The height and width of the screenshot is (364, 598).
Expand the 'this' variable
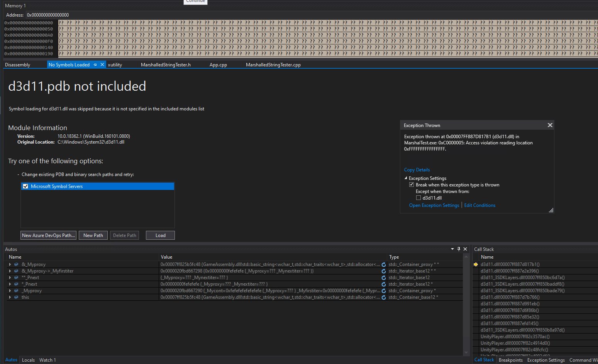[x=10, y=297]
